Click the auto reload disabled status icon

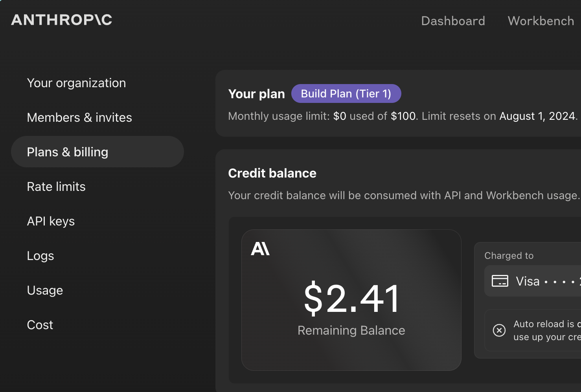tap(499, 330)
